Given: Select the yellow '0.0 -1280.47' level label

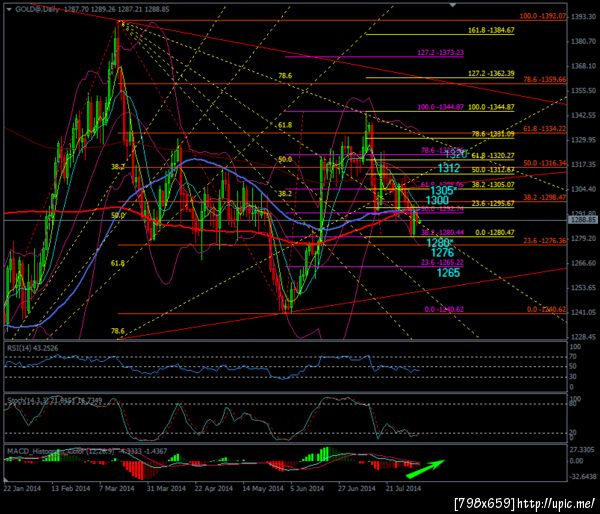Looking at the screenshot, I should (x=495, y=232).
